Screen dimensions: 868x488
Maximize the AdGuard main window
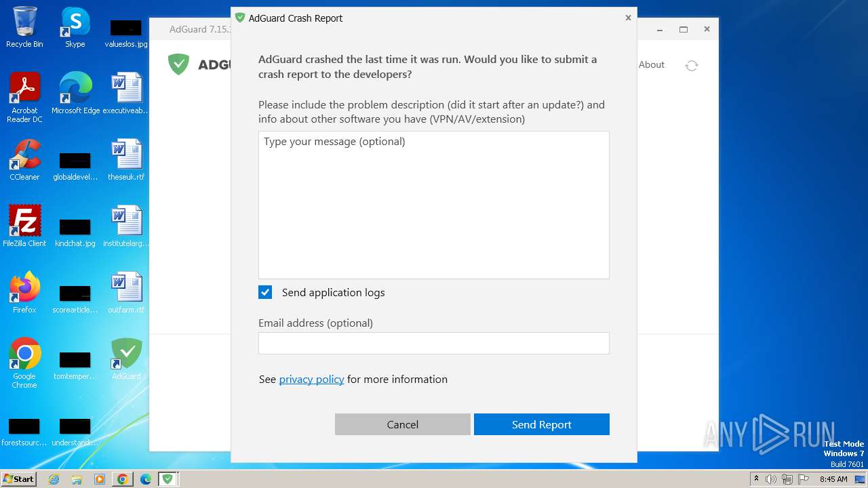coord(684,29)
